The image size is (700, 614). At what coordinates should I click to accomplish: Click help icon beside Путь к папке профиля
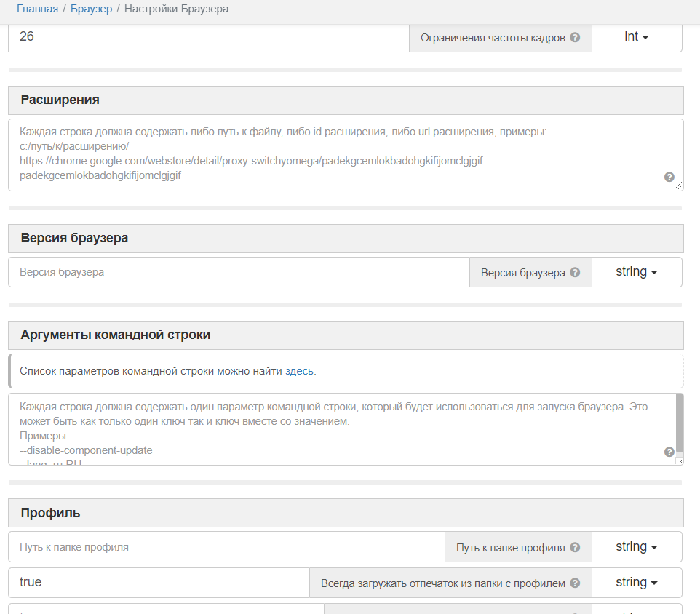coord(575,548)
